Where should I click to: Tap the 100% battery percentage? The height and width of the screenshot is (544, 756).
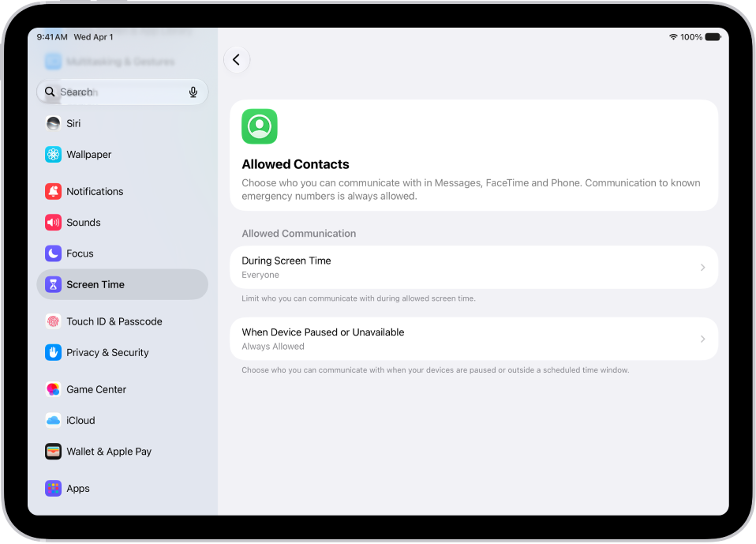click(x=691, y=37)
